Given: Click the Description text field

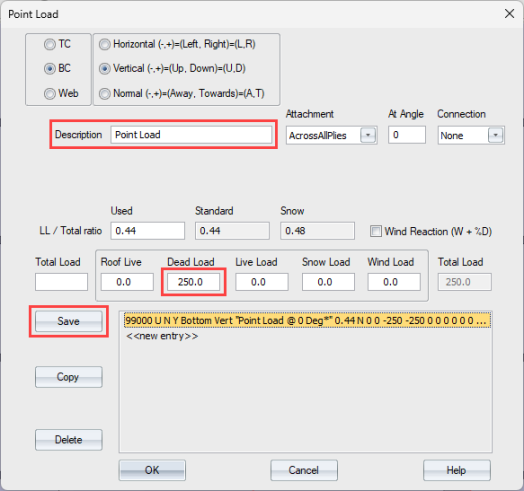Looking at the screenshot, I should 191,135.
